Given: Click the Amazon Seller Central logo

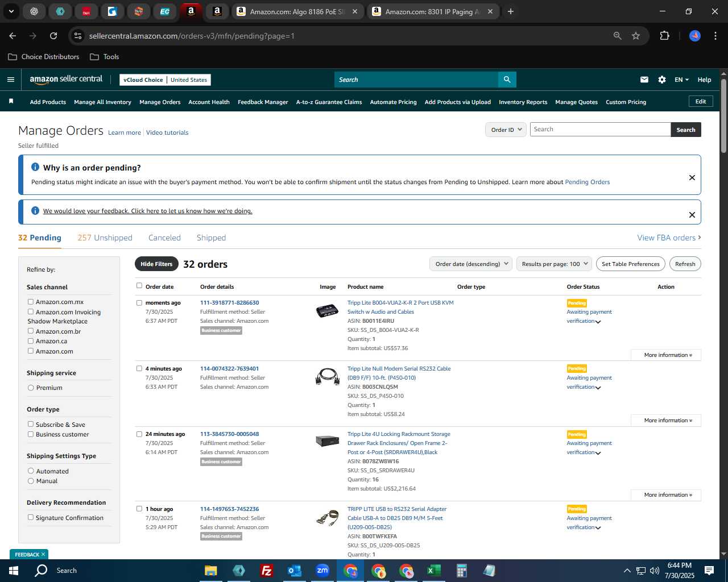Looking at the screenshot, I should [66, 80].
